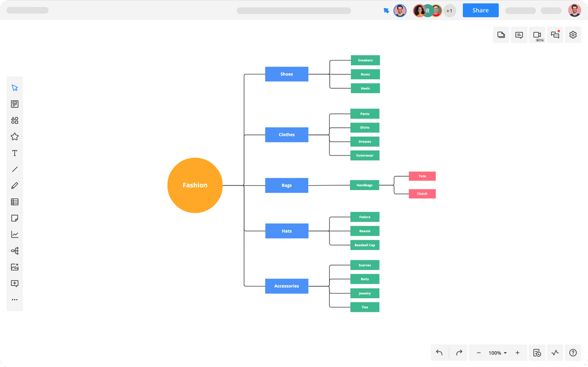Select the blue Accessories branch node

point(286,286)
